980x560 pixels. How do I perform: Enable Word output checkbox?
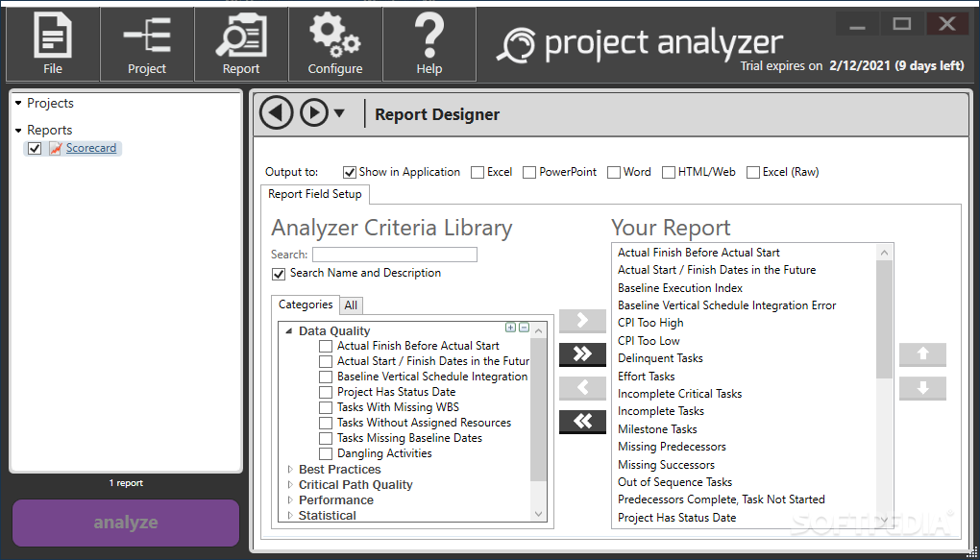[x=614, y=172]
